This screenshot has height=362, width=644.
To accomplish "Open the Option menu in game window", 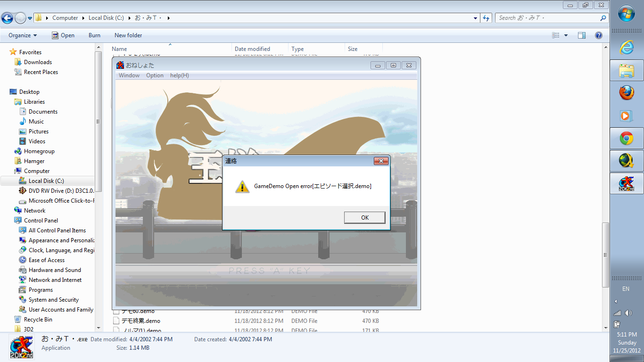I will pos(155,75).
